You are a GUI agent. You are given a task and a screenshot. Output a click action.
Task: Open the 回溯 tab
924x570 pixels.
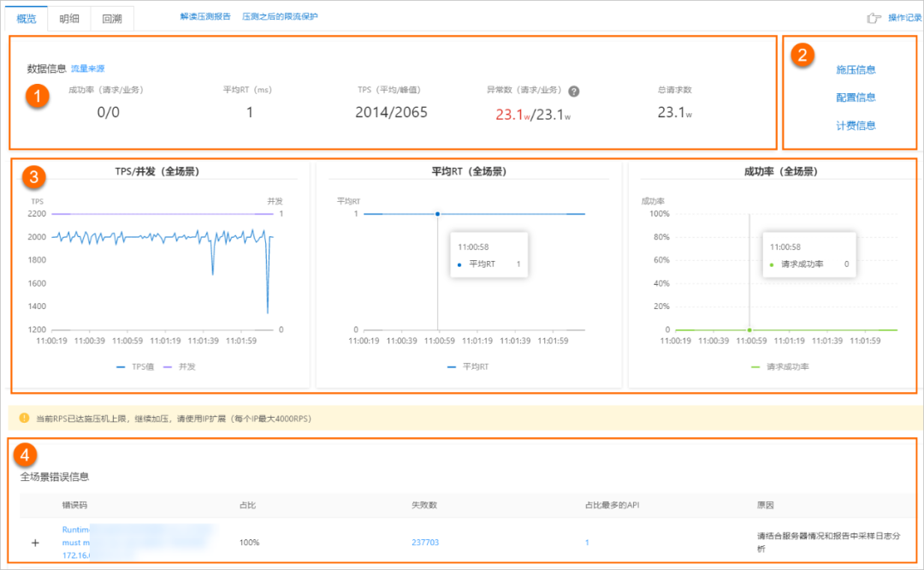click(x=112, y=18)
